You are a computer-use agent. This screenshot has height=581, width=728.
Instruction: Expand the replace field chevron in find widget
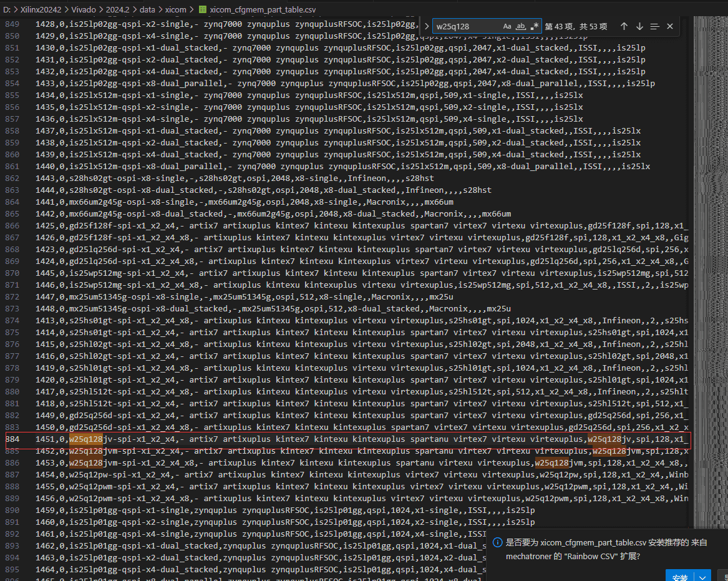pyautogui.click(x=427, y=26)
